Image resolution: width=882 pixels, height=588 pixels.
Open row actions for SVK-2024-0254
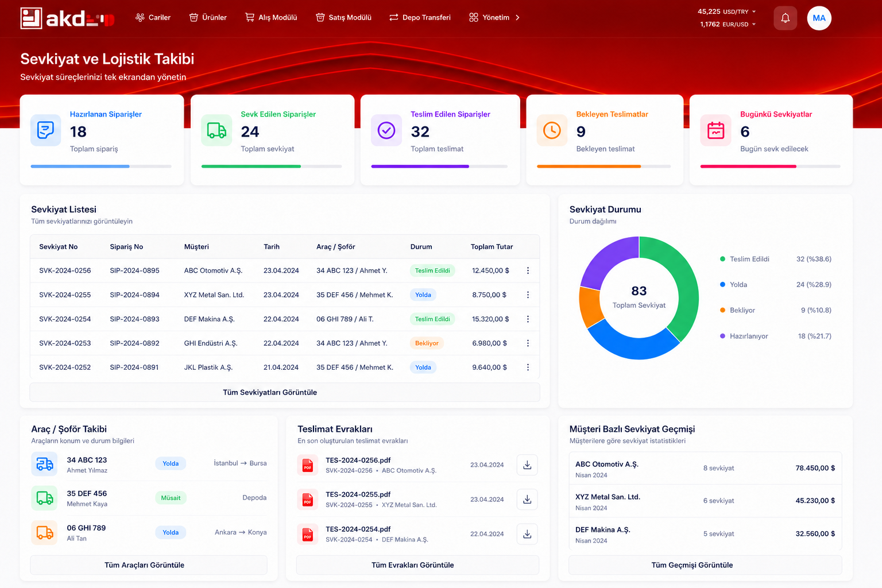pyautogui.click(x=528, y=319)
